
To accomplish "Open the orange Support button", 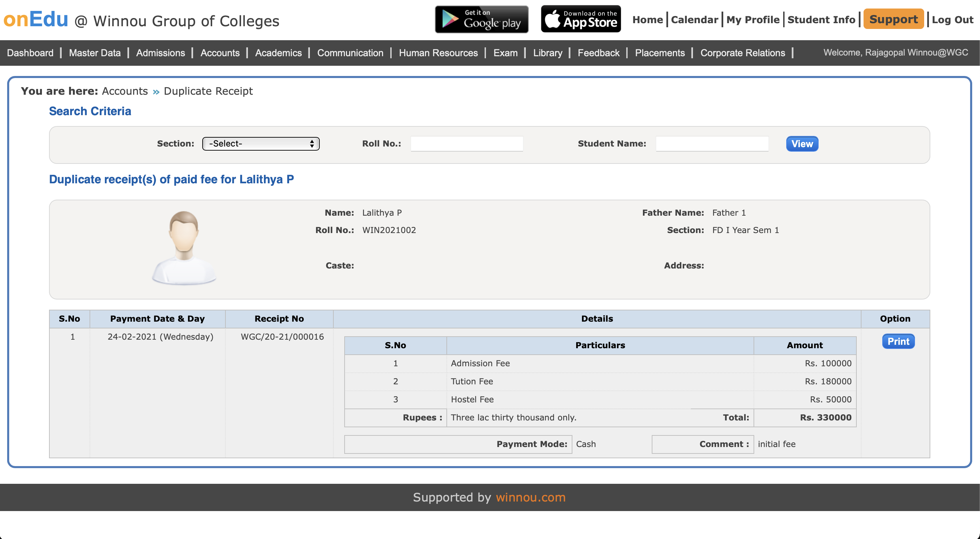I will coord(893,19).
